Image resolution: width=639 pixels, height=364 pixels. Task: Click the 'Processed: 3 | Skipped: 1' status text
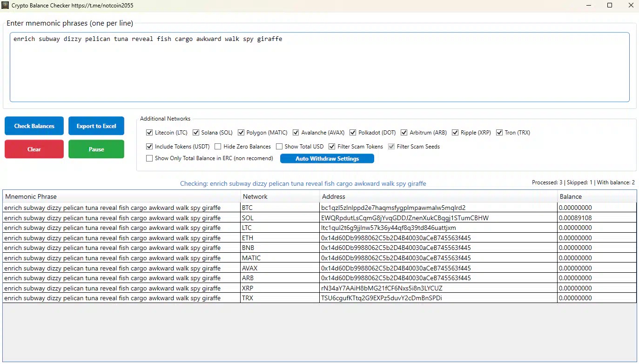point(562,182)
